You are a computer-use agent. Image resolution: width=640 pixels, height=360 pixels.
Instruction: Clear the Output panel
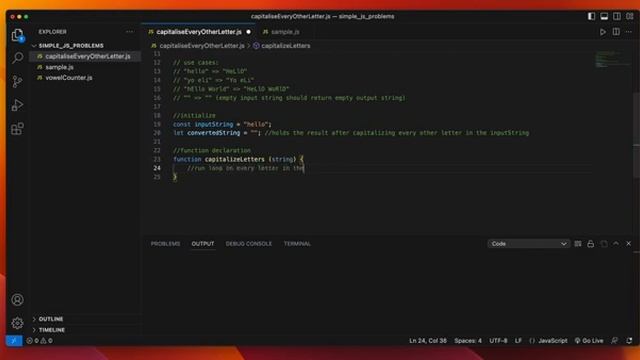click(578, 244)
